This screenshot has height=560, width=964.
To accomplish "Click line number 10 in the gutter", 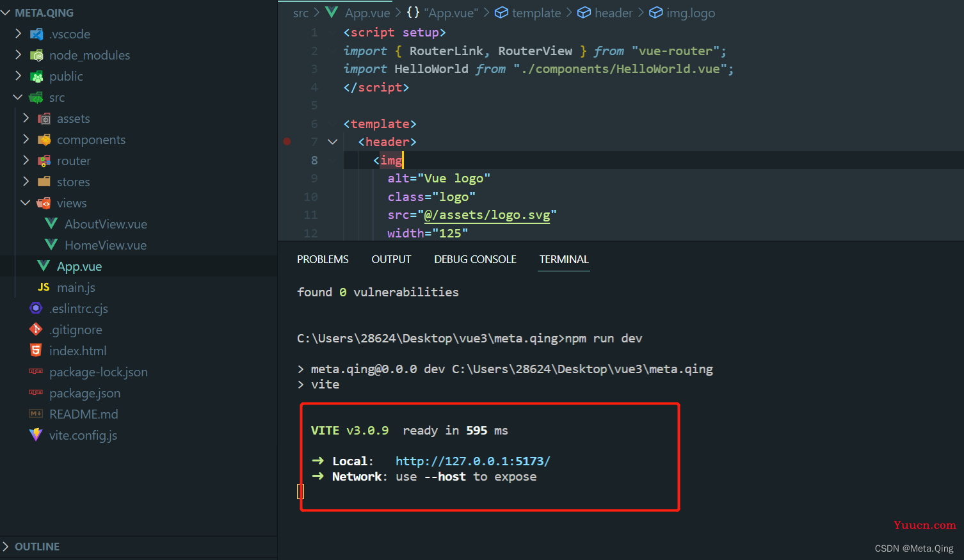I will (310, 196).
